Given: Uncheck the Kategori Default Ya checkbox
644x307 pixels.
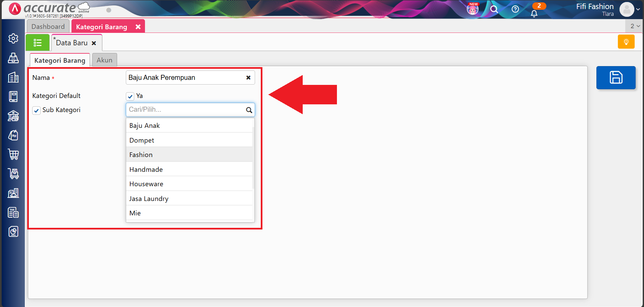Looking at the screenshot, I should [130, 97].
